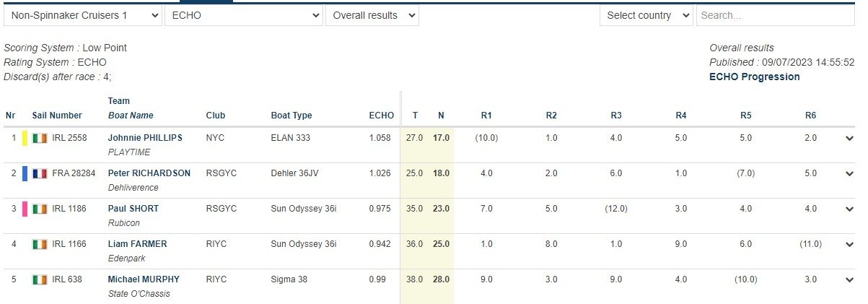The image size is (868, 304).
Task: Click the Irish flag beside IRL 1186
Action: click(x=39, y=209)
